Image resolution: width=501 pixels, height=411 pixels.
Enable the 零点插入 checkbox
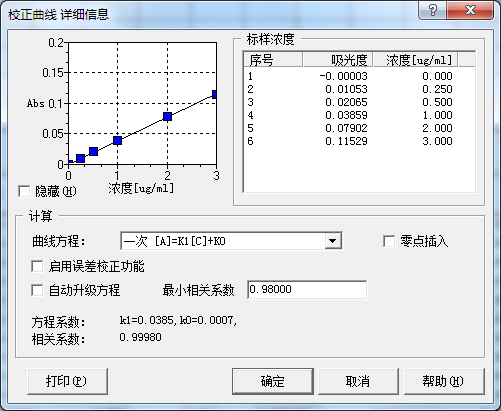pyautogui.click(x=389, y=241)
